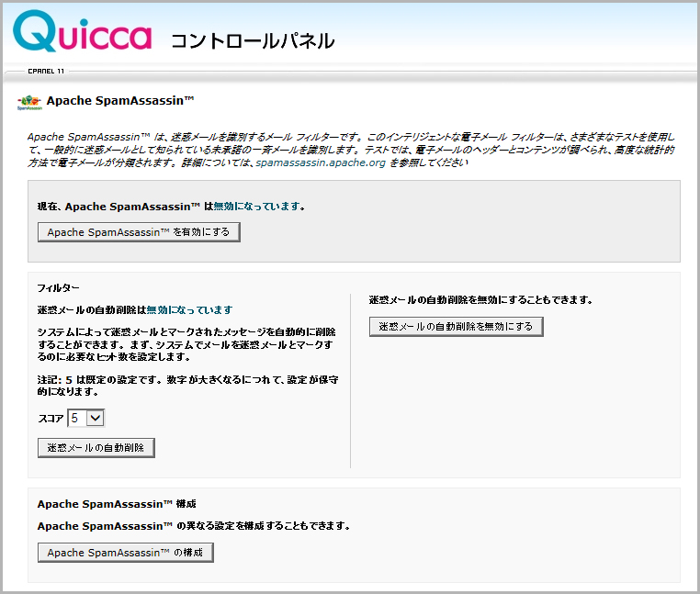Click the 迷惑メールの自動削除は無効になっています status line
Viewport: 700px width, 594px height.
pos(135,310)
